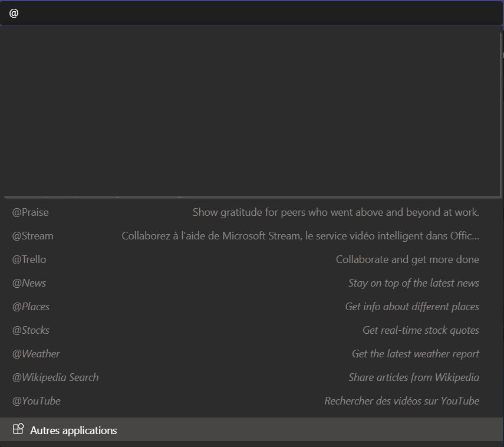
Task: Click the "Collaborate and get more done" text
Action: click(x=407, y=259)
